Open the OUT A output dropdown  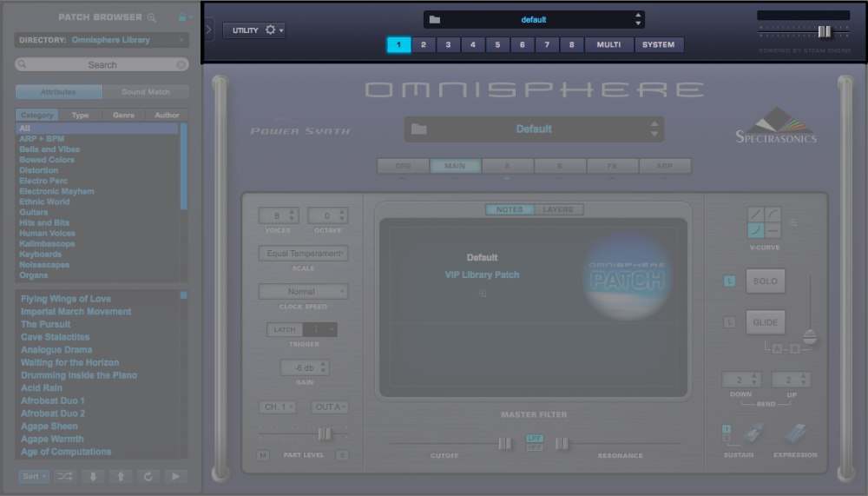click(x=329, y=407)
